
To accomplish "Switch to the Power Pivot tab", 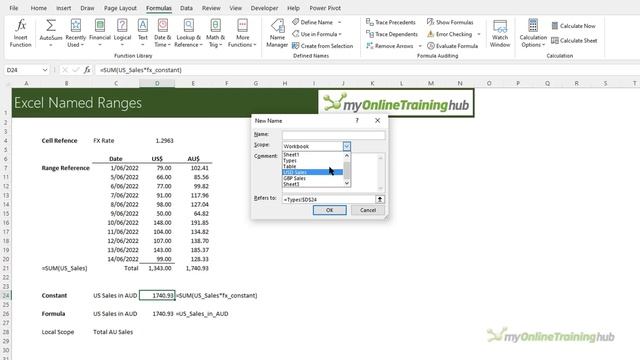I will pyautogui.click(x=325, y=8).
